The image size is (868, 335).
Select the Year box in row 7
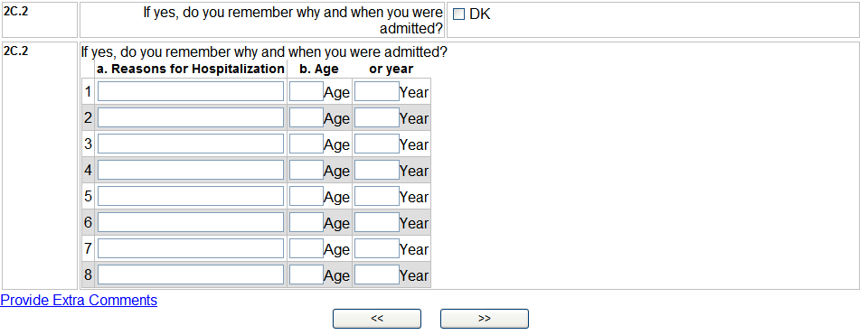pos(376,248)
